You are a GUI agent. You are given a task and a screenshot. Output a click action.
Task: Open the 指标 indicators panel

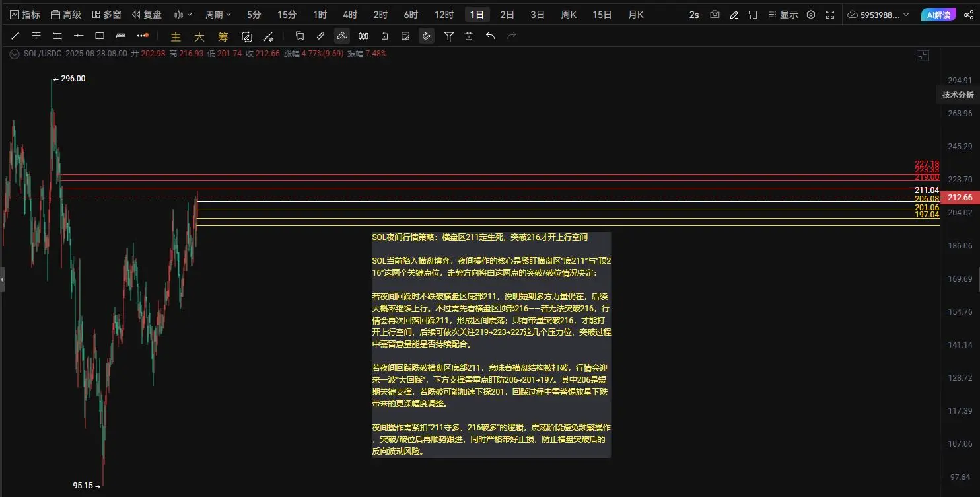25,14
